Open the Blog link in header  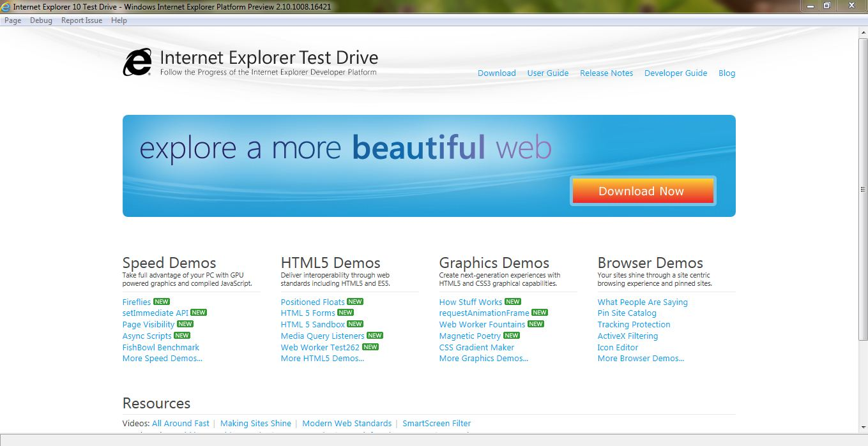pyautogui.click(x=726, y=73)
